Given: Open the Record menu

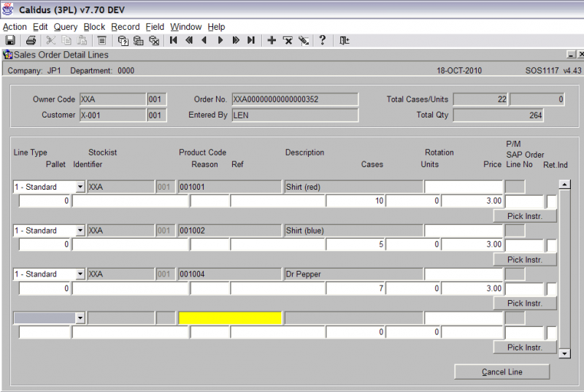Looking at the screenshot, I should 125,27.
